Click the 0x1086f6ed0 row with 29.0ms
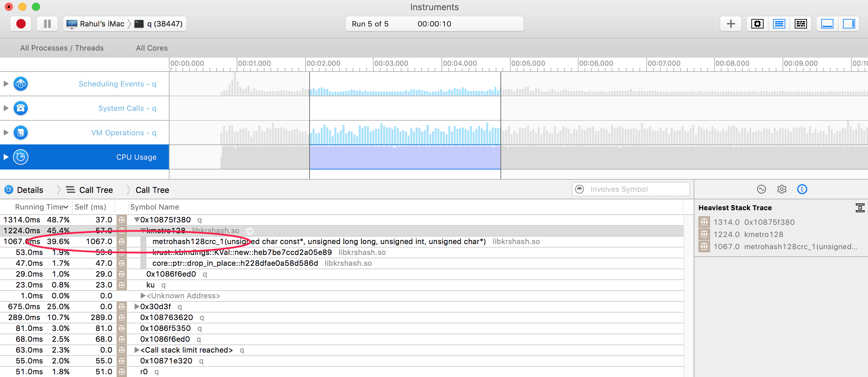This screenshot has height=377, width=868. tap(342, 274)
